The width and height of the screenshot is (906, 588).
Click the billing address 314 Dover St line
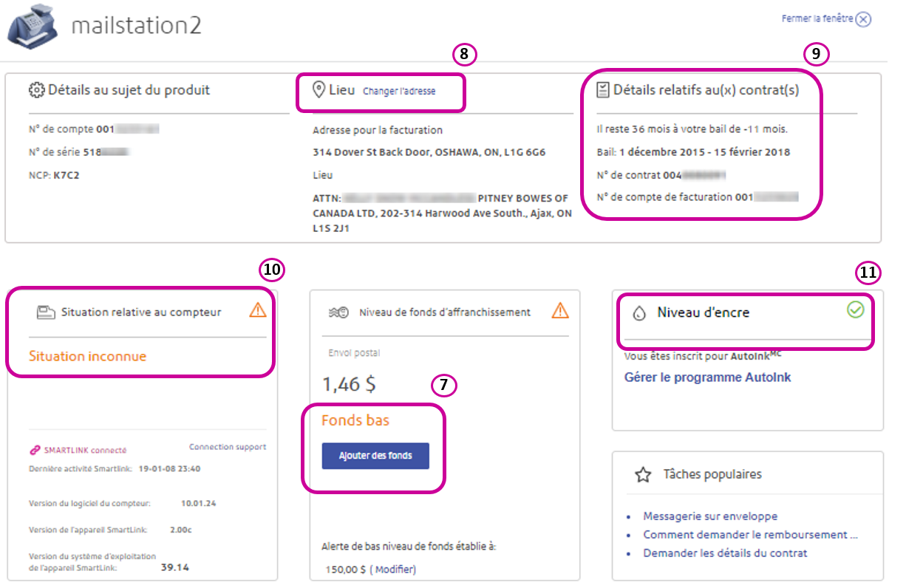click(x=429, y=152)
